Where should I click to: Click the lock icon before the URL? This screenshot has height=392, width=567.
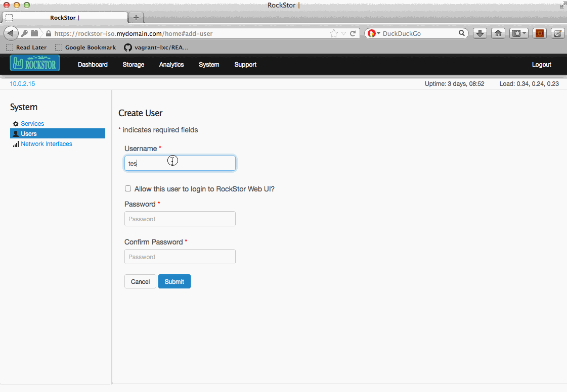(x=49, y=34)
